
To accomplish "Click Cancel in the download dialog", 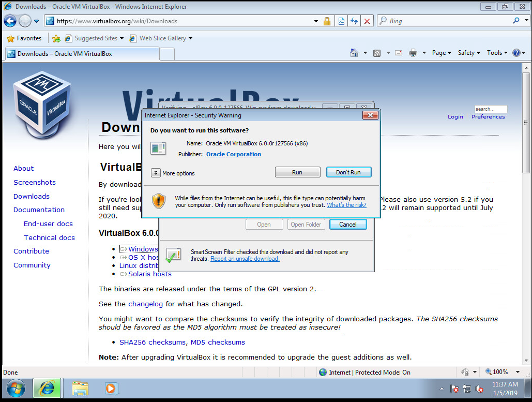I will 348,225.
